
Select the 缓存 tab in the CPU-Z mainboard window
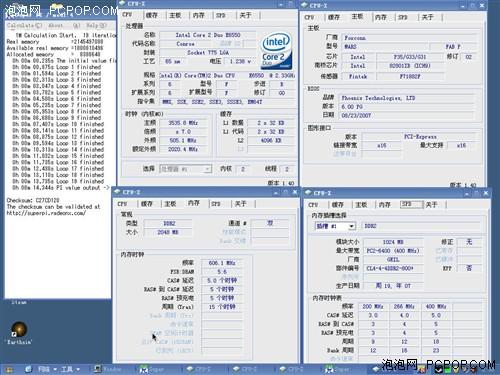(334, 17)
